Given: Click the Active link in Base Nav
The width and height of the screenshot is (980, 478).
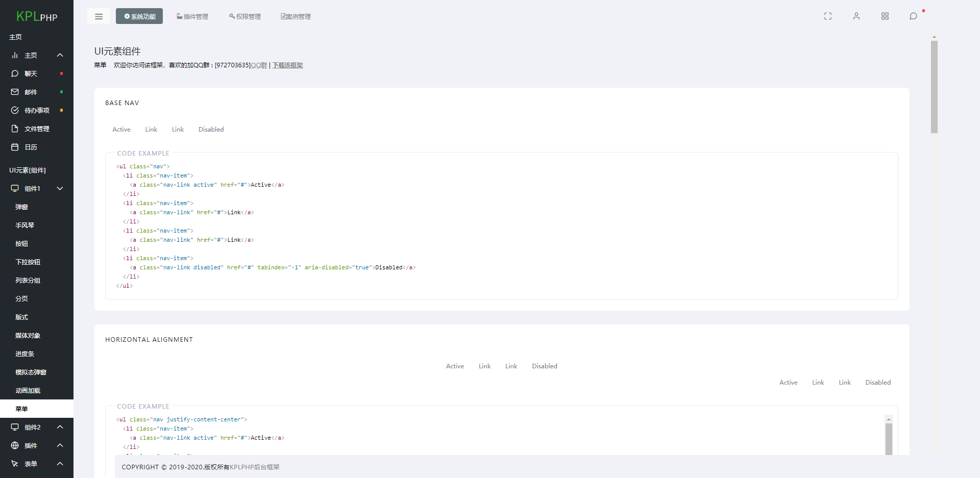Looking at the screenshot, I should click(121, 130).
